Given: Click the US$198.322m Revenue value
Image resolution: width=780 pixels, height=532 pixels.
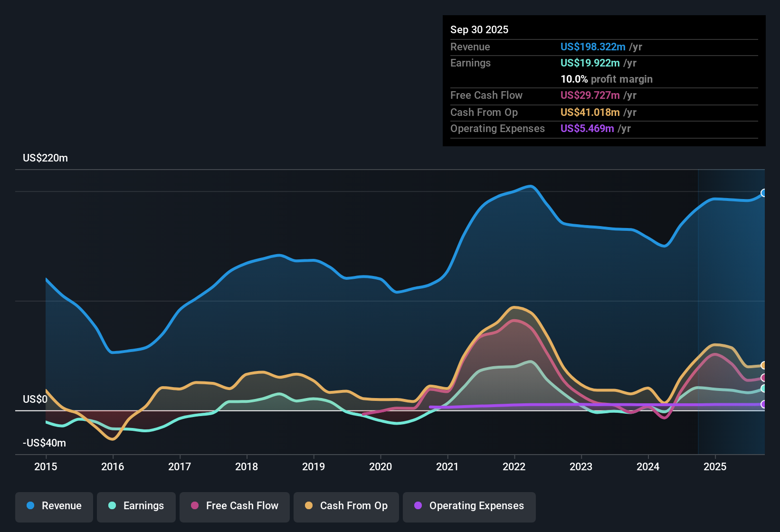Looking at the screenshot, I should [x=592, y=47].
